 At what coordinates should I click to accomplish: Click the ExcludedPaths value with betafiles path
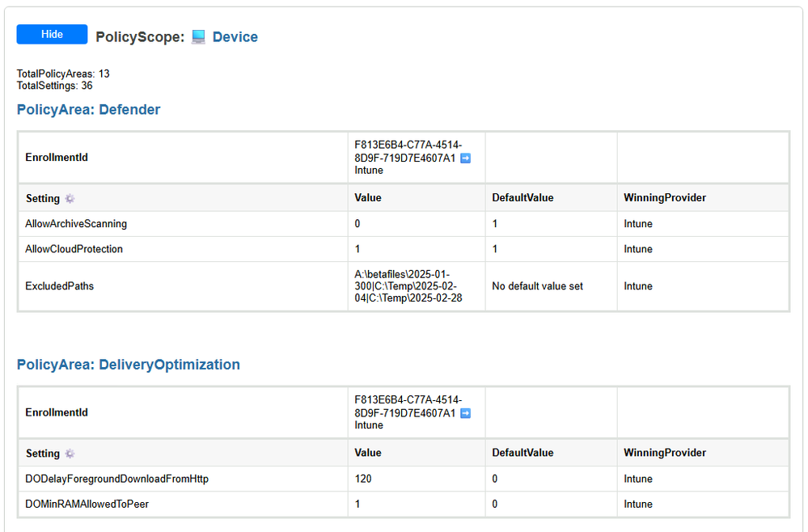tap(408, 286)
